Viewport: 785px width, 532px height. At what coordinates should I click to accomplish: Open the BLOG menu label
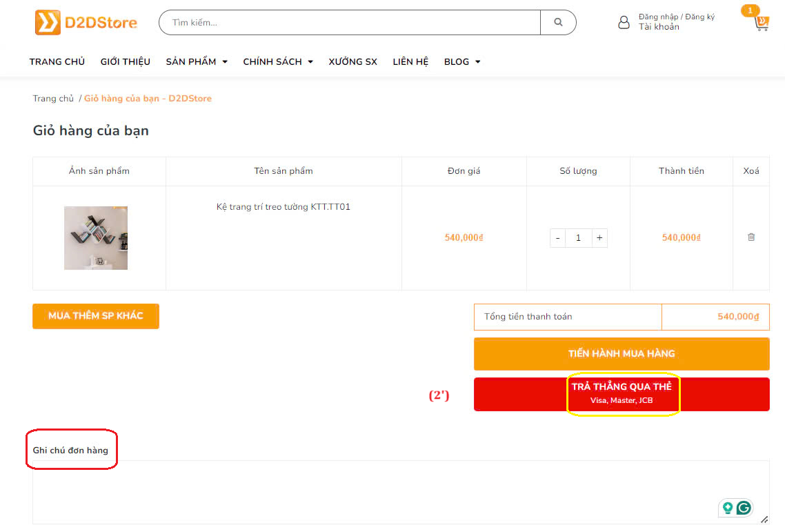(x=457, y=61)
